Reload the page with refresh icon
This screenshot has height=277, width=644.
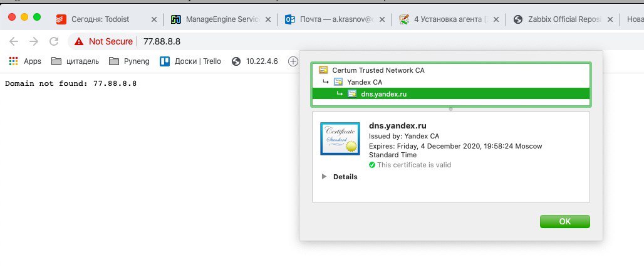pos(54,41)
